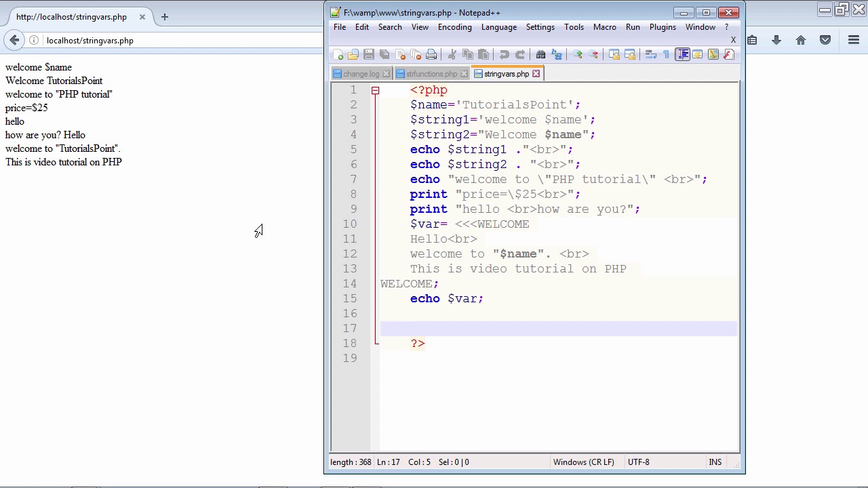Close the strfunctions.php tab
The image size is (868, 488).
[464, 74]
